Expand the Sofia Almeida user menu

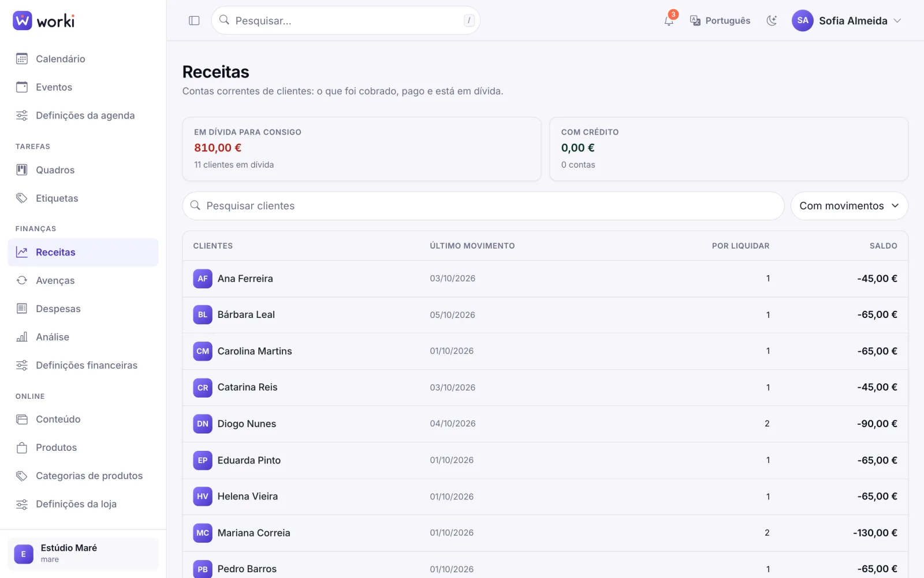coord(847,21)
